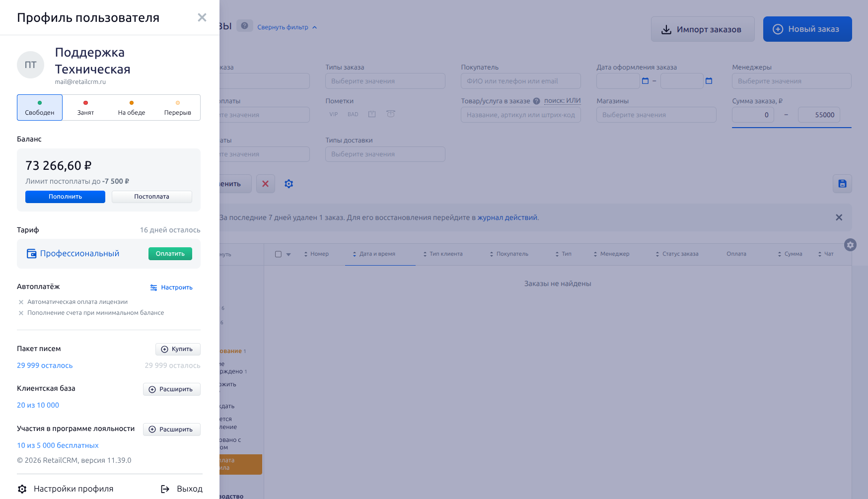Open the журнал действий link
The image size is (868, 499).
point(507,217)
